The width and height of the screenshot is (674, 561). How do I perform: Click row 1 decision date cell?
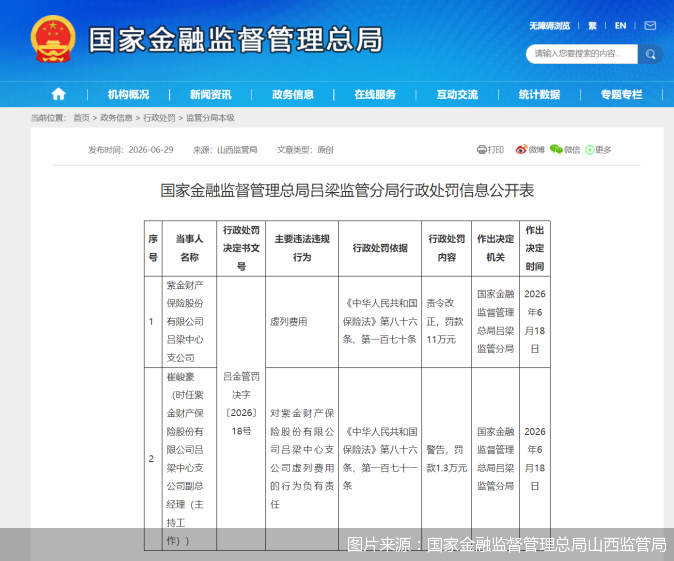(535, 322)
